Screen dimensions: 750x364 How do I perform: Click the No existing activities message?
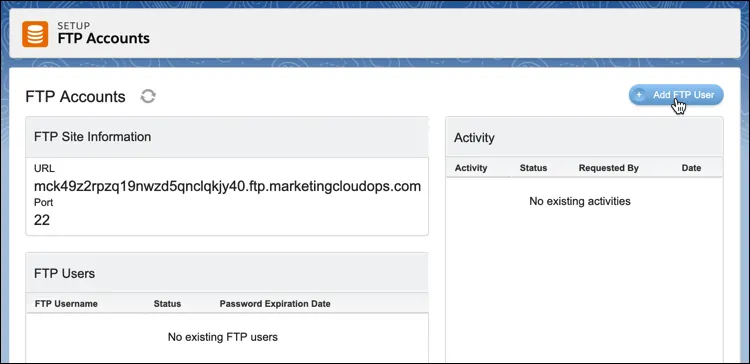(580, 201)
